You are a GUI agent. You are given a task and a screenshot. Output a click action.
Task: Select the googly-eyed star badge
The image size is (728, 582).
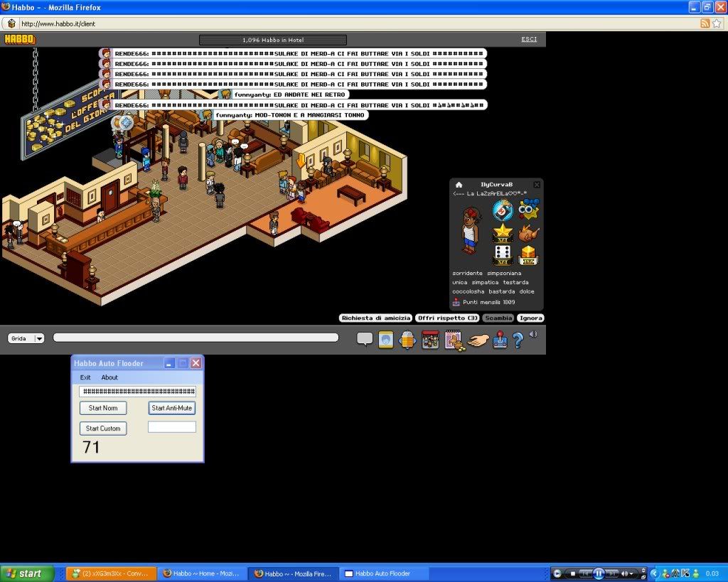tap(528, 210)
